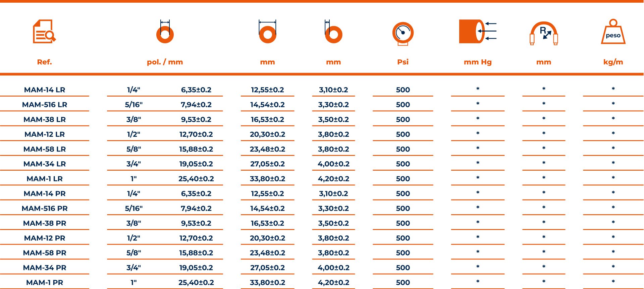
Task: Click the wall thickness ring icon
Action: click(333, 32)
